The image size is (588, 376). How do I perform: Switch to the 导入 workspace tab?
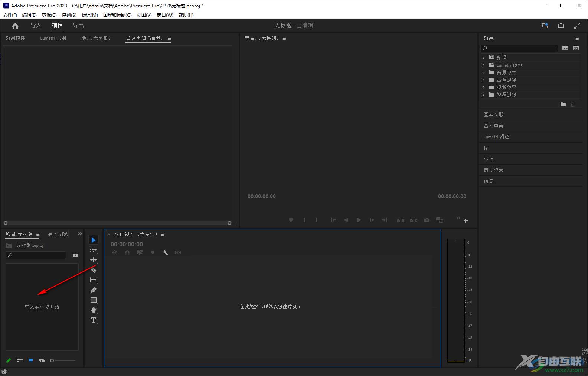coord(36,25)
